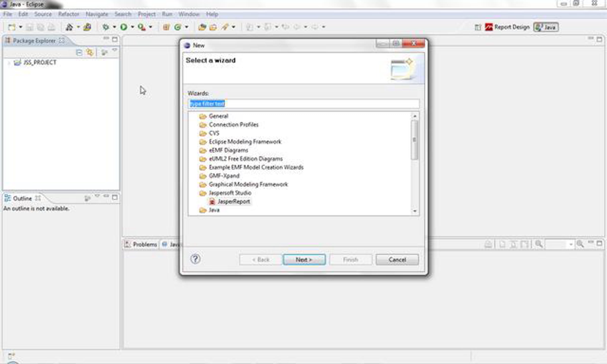This screenshot has width=607, height=364.
Task: Open the Project menu
Action: pos(147,14)
